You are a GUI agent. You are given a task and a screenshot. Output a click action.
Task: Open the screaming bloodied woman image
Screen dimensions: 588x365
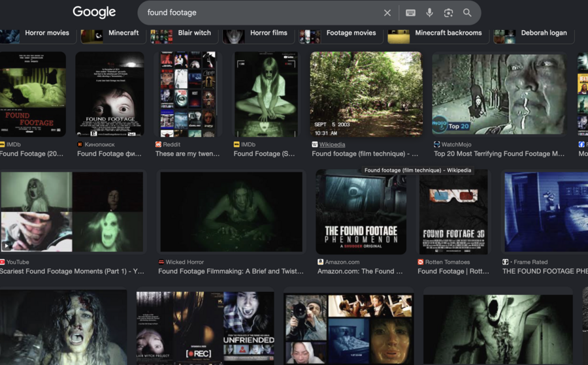coord(63,328)
